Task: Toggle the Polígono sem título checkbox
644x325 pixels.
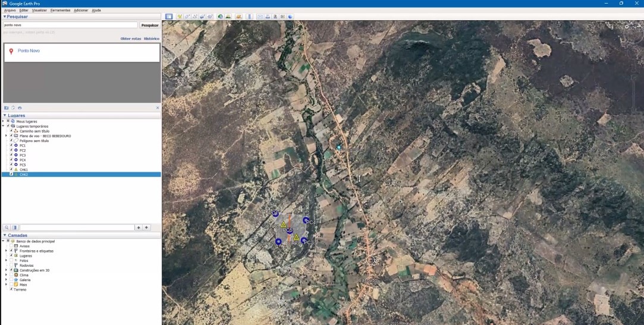Action: point(11,140)
